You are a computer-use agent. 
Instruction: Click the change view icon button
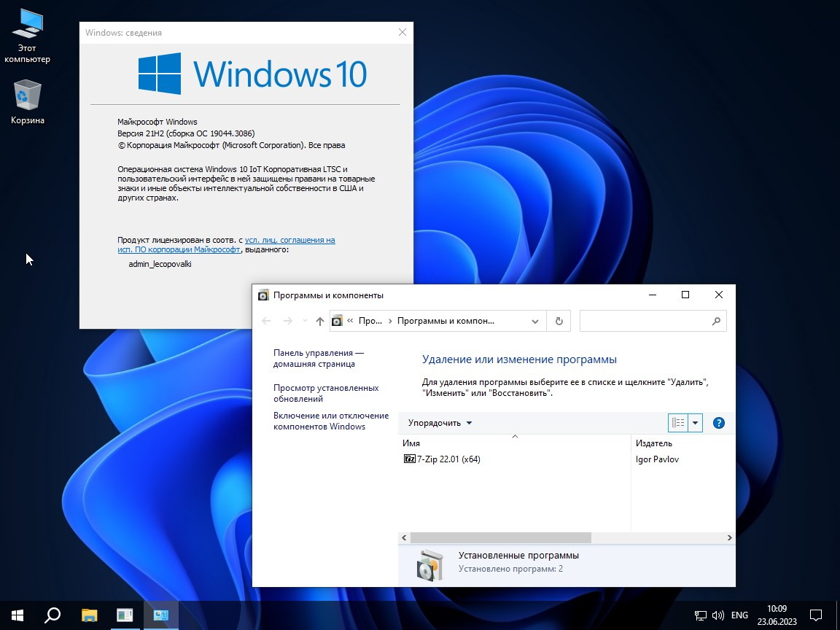[x=677, y=423]
